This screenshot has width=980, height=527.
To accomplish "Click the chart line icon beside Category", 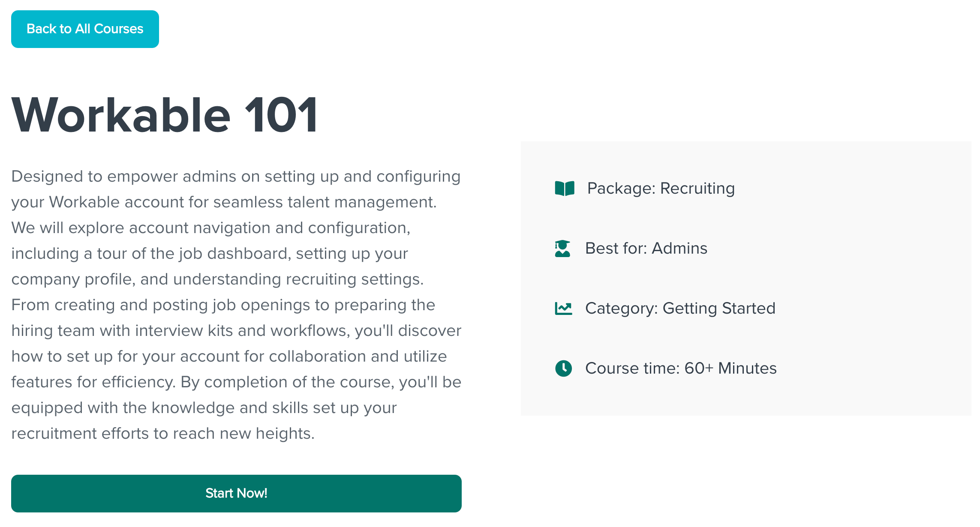I will point(563,308).
